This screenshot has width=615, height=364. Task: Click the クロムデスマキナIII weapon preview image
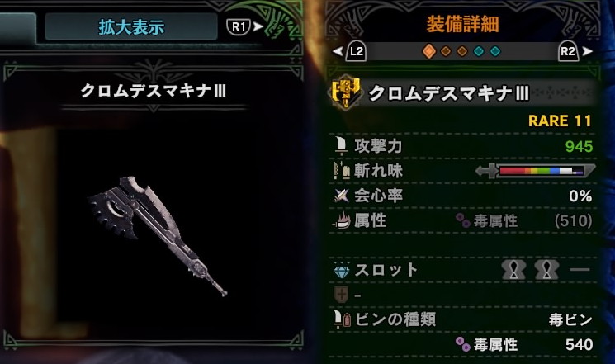(x=158, y=236)
